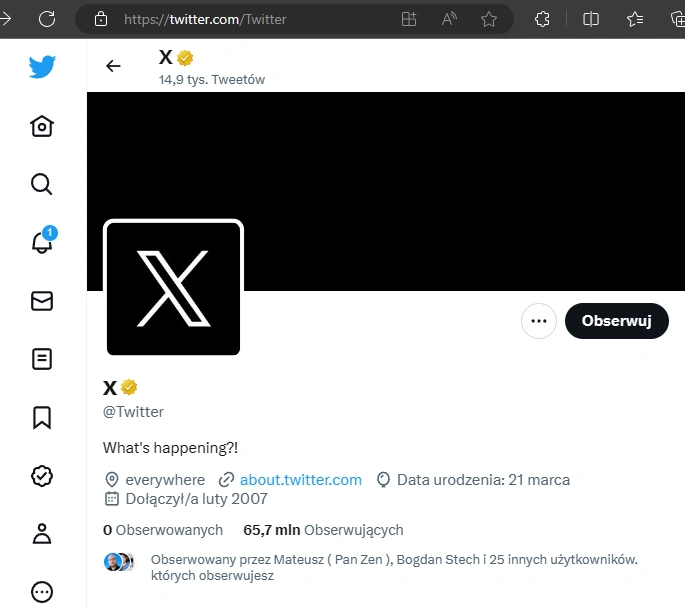This screenshot has height=610, width=685.
Task: Open the about.twitter.com link
Action: pyautogui.click(x=301, y=480)
